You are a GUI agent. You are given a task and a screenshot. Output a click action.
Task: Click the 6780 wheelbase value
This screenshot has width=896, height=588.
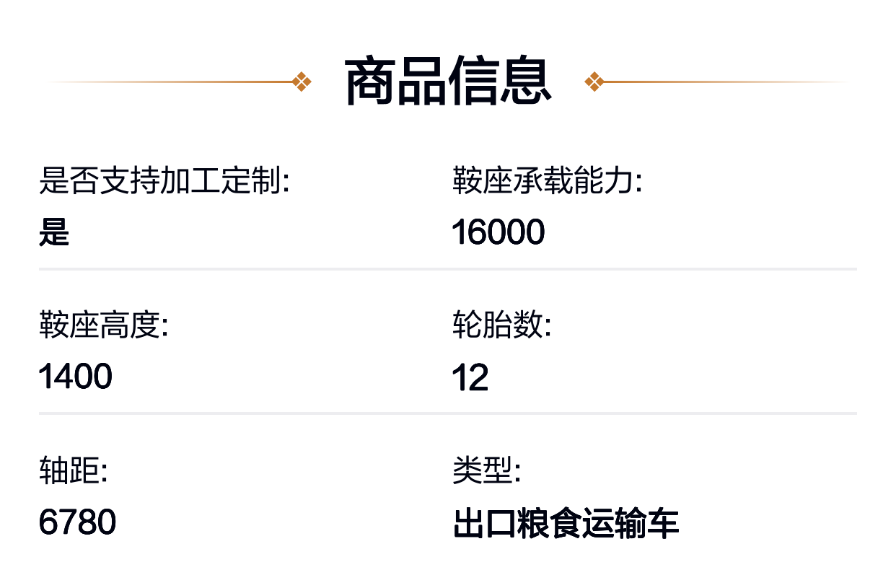coord(77,522)
